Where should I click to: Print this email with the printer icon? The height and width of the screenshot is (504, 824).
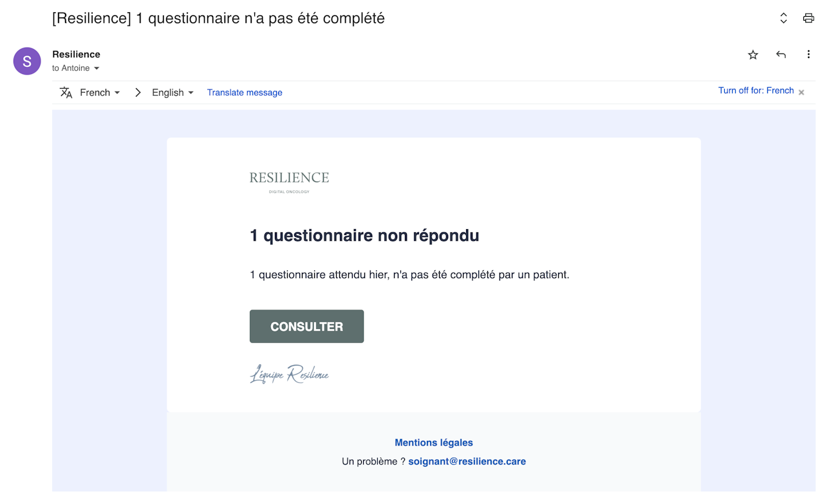809,18
